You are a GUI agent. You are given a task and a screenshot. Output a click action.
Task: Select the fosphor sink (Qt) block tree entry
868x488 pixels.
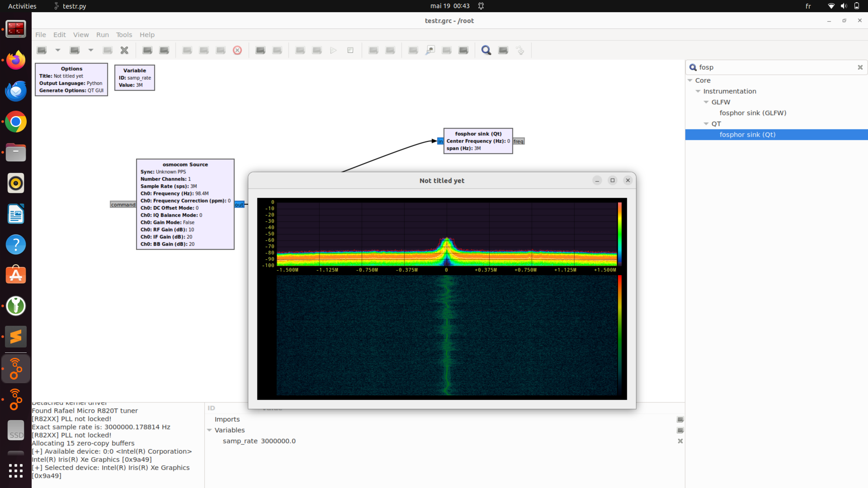(x=748, y=134)
